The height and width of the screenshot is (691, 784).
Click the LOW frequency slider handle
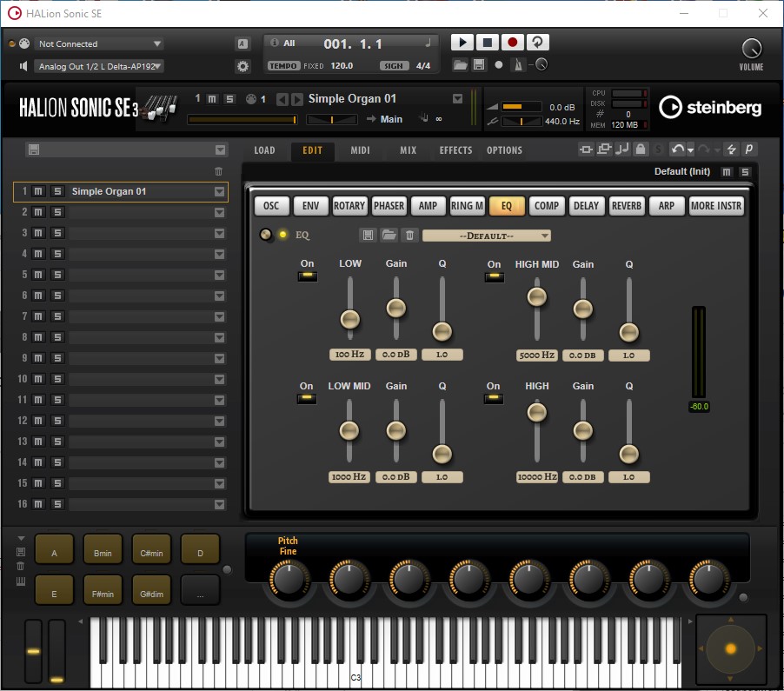[350, 319]
